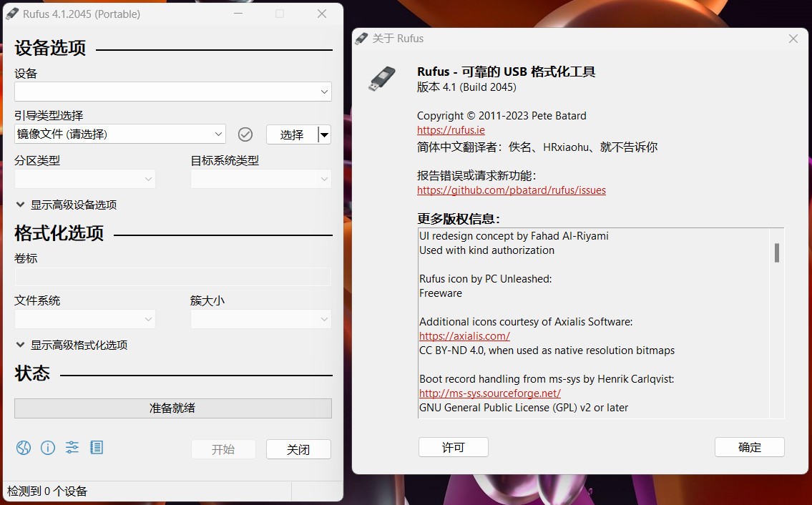Open the https://axialis.com/ link
812x505 pixels.
(x=464, y=336)
